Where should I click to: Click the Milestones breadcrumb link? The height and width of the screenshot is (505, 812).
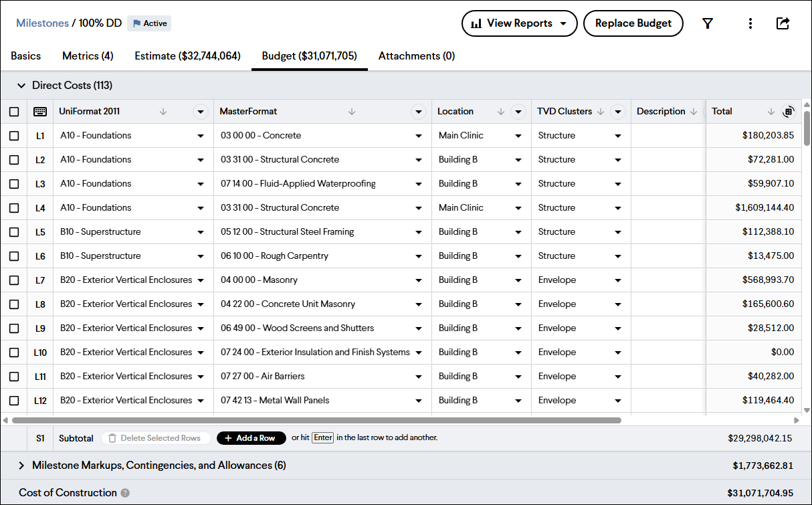coord(42,23)
